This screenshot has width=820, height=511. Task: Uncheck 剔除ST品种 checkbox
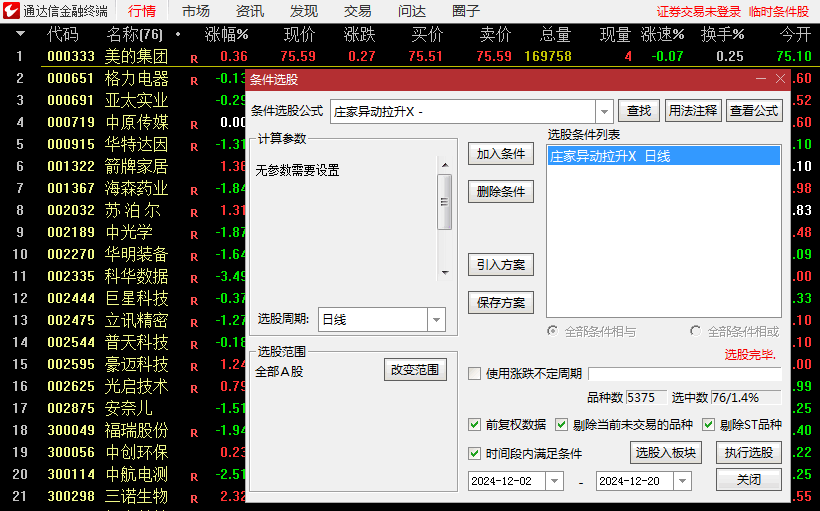(708, 424)
